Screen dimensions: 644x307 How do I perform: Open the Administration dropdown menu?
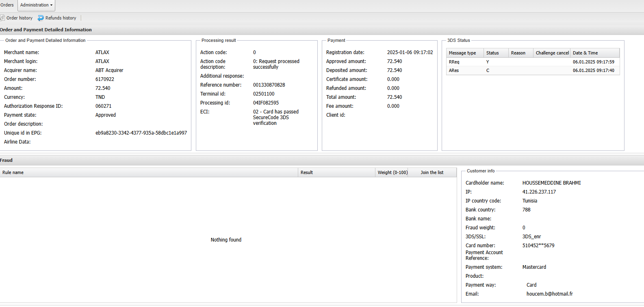(x=36, y=5)
